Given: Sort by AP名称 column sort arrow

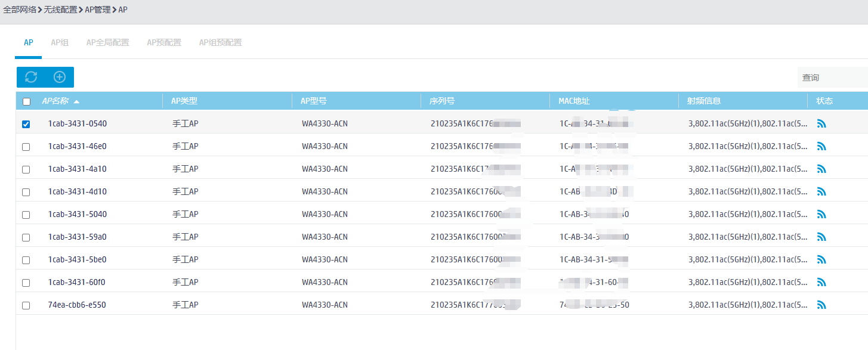Looking at the screenshot, I should [x=76, y=101].
